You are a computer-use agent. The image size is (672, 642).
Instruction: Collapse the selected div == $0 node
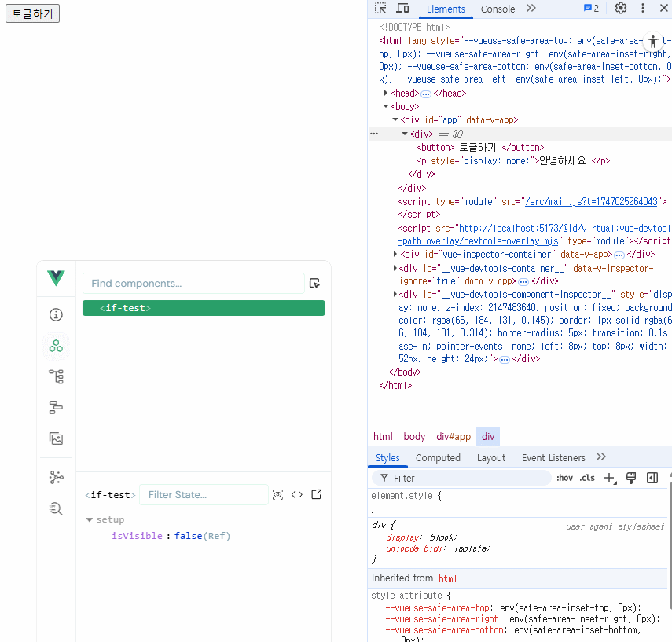pyautogui.click(x=404, y=134)
